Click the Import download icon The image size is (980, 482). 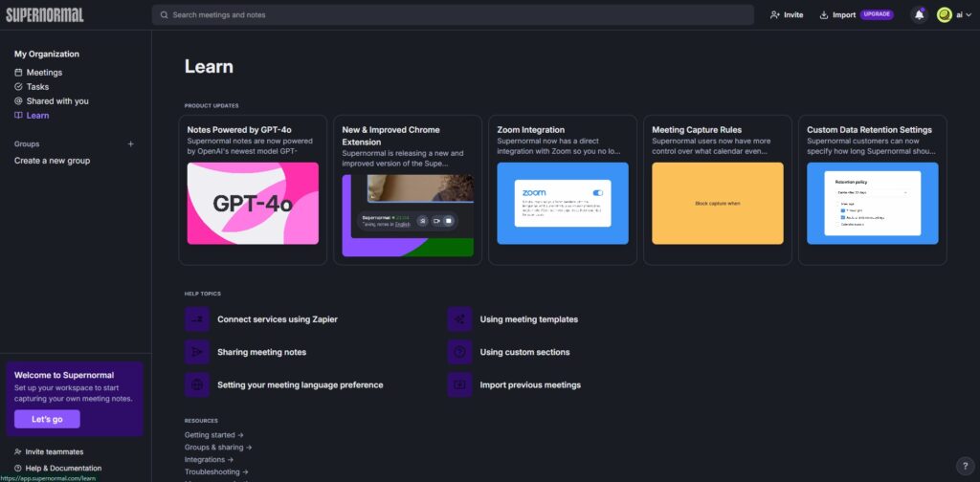pyautogui.click(x=824, y=15)
